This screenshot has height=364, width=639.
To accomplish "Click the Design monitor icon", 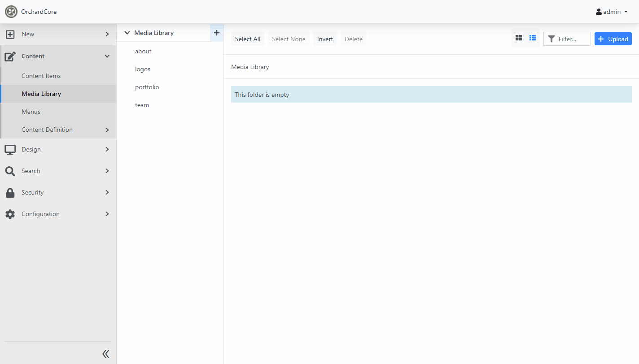I will 10,149.
